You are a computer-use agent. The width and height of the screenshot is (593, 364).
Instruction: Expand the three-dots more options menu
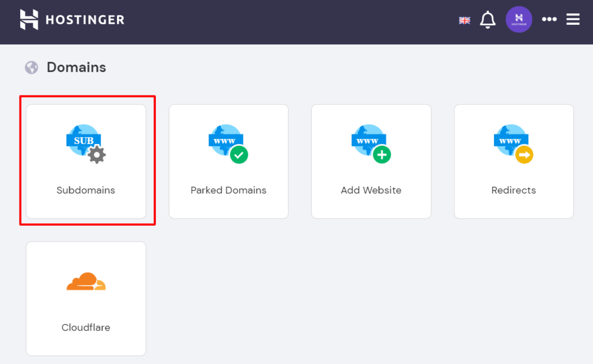[549, 19]
